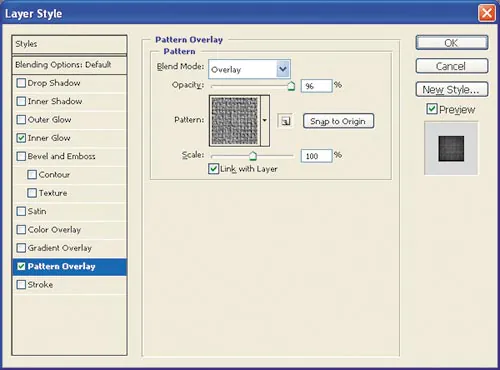Select the Bevel and Emboss effect row
Image resolution: width=500 pixels, height=370 pixels.
(69, 156)
